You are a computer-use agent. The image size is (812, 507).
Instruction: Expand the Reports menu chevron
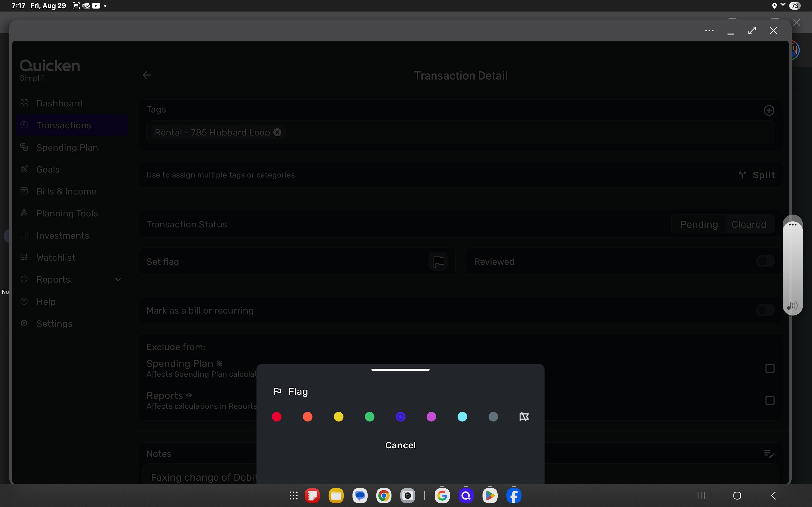[x=118, y=279]
